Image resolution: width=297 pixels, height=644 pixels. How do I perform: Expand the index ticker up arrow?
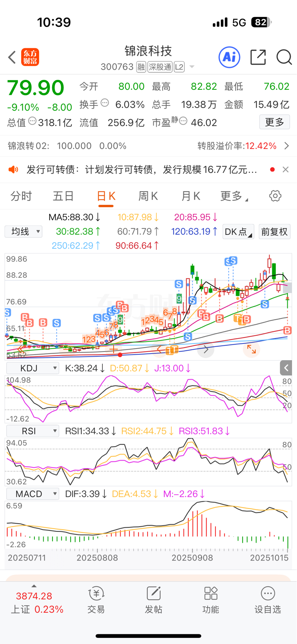34,586
